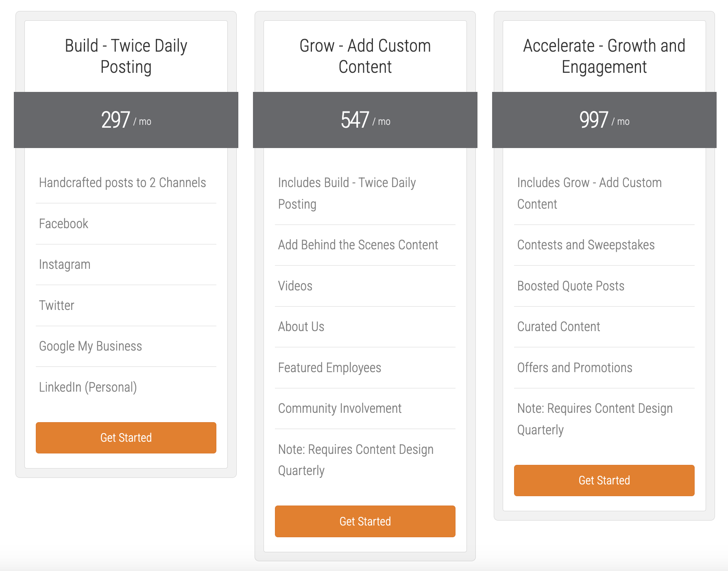Select the Instagram feature item
Viewport: 728px width, 571px height.
tap(64, 264)
